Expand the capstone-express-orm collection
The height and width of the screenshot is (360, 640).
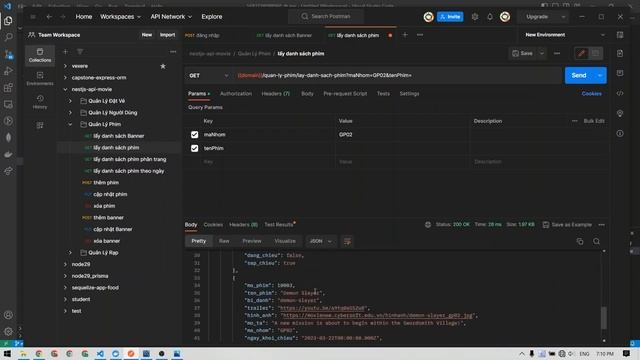pos(65,78)
